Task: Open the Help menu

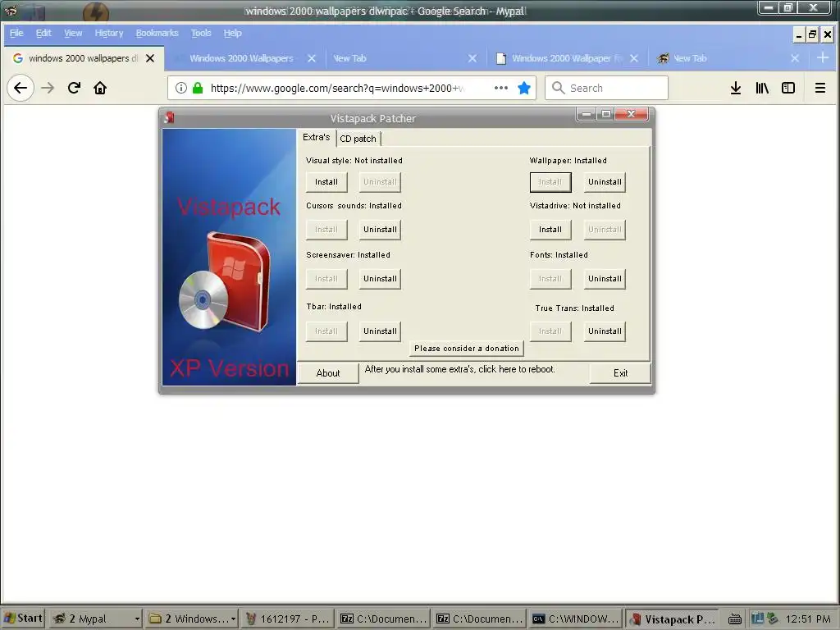Action: [232, 33]
